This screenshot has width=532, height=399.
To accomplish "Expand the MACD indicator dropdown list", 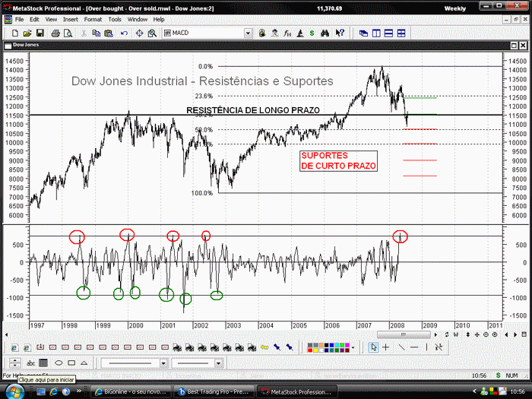I will click(248, 33).
